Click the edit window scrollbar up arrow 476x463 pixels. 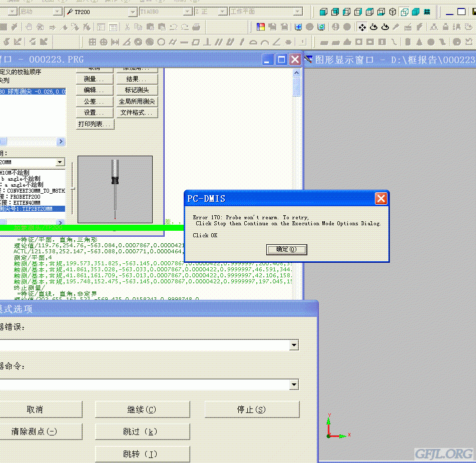[297, 73]
